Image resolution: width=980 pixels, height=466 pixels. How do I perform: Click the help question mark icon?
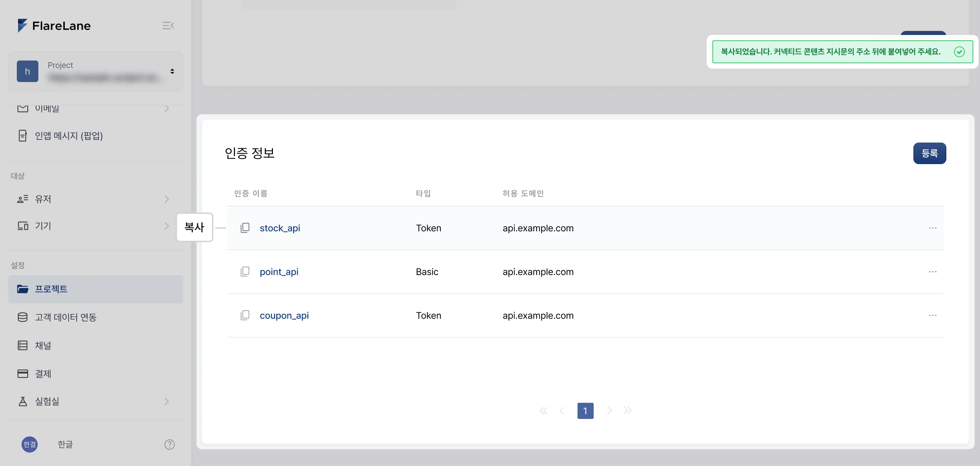tap(169, 444)
